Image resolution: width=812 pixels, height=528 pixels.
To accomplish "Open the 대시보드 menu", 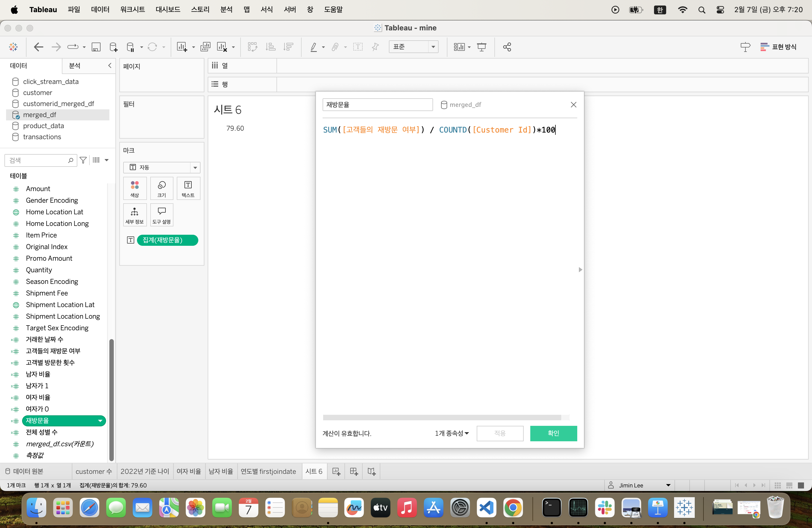I will (x=168, y=10).
